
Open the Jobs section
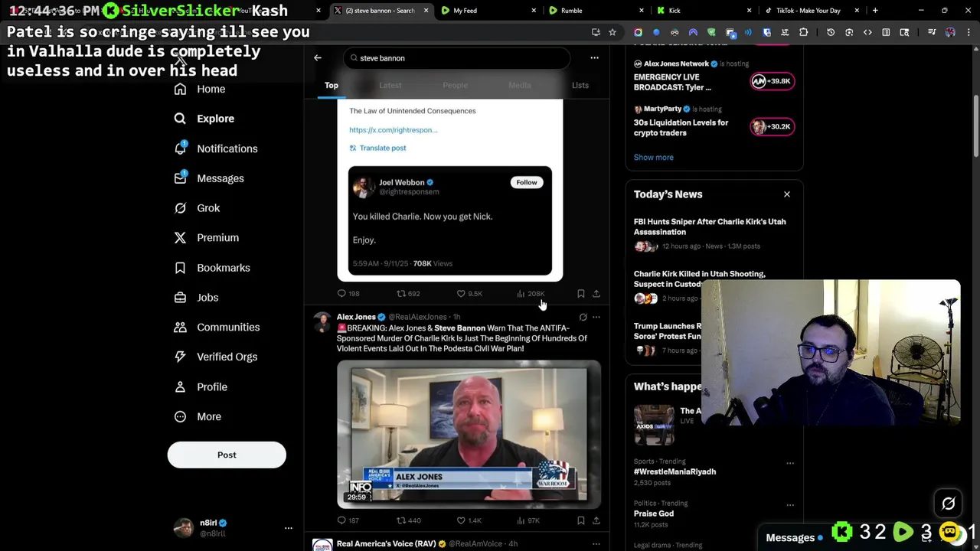pos(196,298)
